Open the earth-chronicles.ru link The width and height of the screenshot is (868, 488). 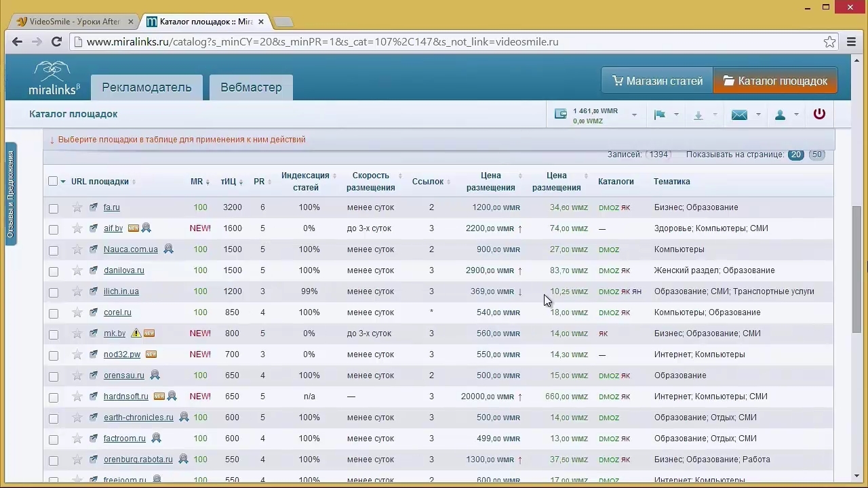point(138,418)
